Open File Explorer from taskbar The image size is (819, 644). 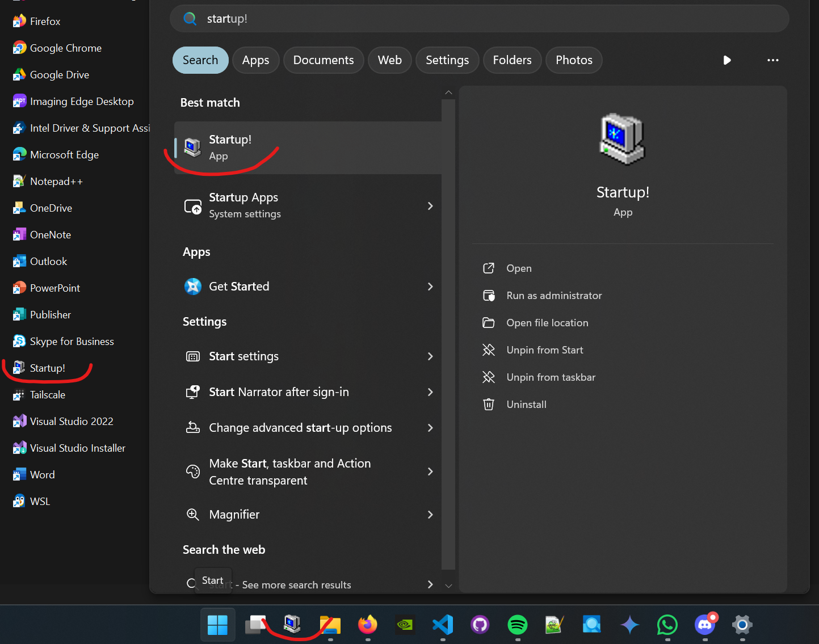click(330, 625)
